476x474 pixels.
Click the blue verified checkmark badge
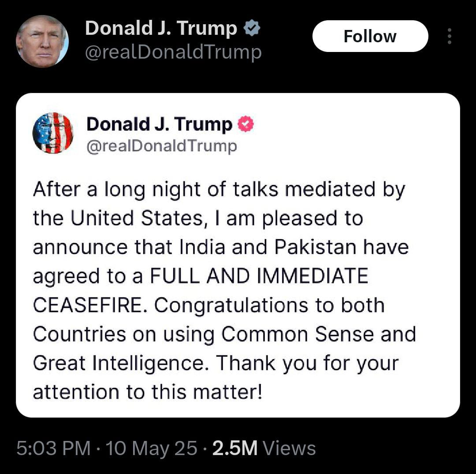point(252,29)
